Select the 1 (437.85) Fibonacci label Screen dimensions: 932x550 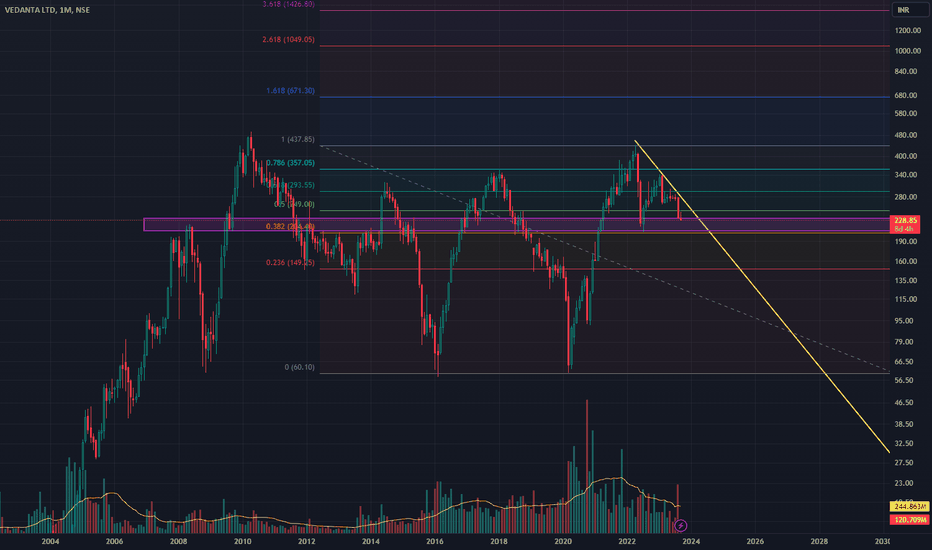(298, 140)
